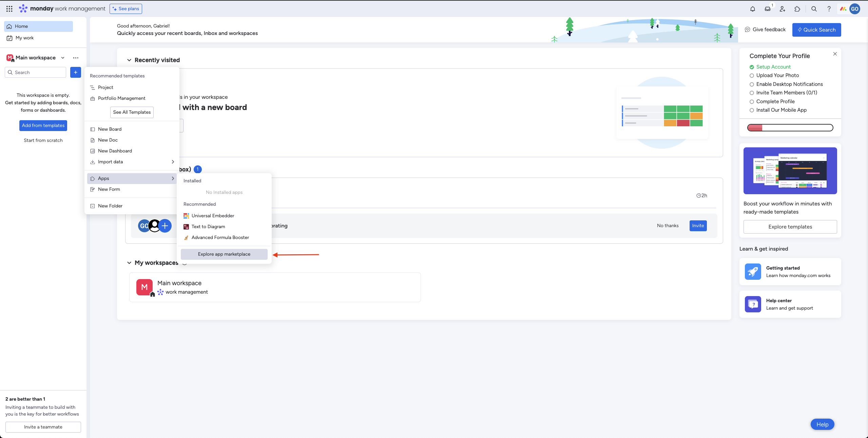Expand Main workspace dropdown chevron
The width and height of the screenshot is (868, 438).
tap(63, 58)
